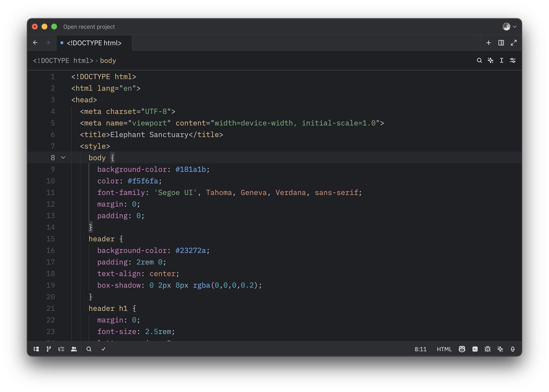This screenshot has width=549, height=392.
Task: Change language via HTML selector
Action: 444,349
